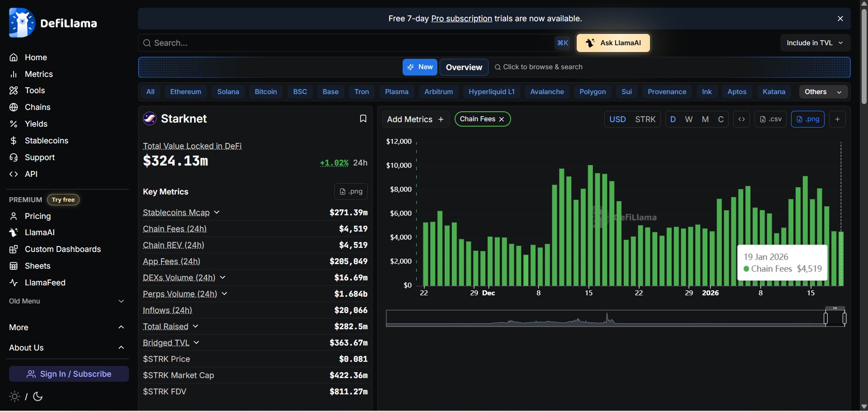Screen dimensions: 868x412
Task: Remove the Chain Fees metric chip
Action: click(502, 119)
